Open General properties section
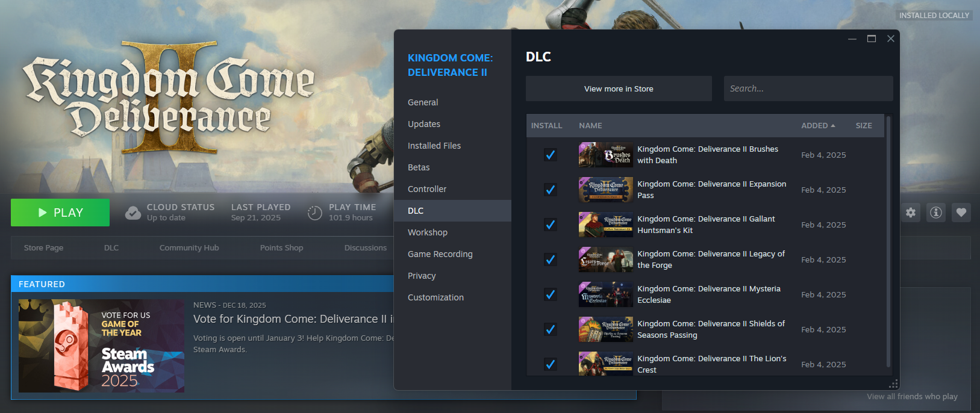Image resolution: width=980 pixels, height=413 pixels. tap(452, 102)
